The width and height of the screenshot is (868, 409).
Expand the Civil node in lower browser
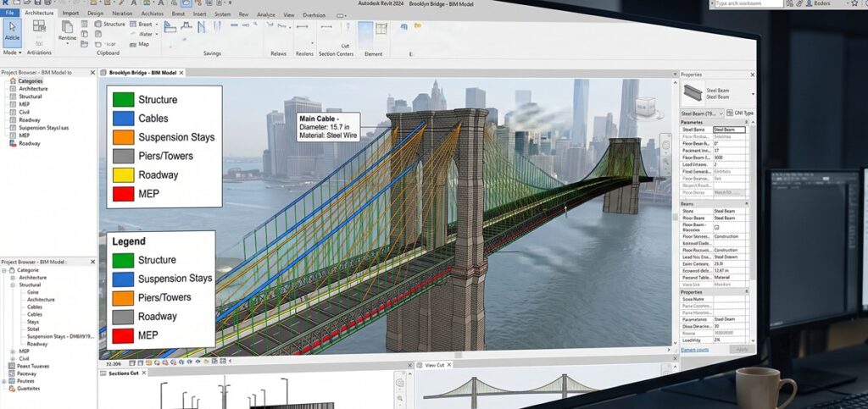pyautogui.click(x=13, y=359)
